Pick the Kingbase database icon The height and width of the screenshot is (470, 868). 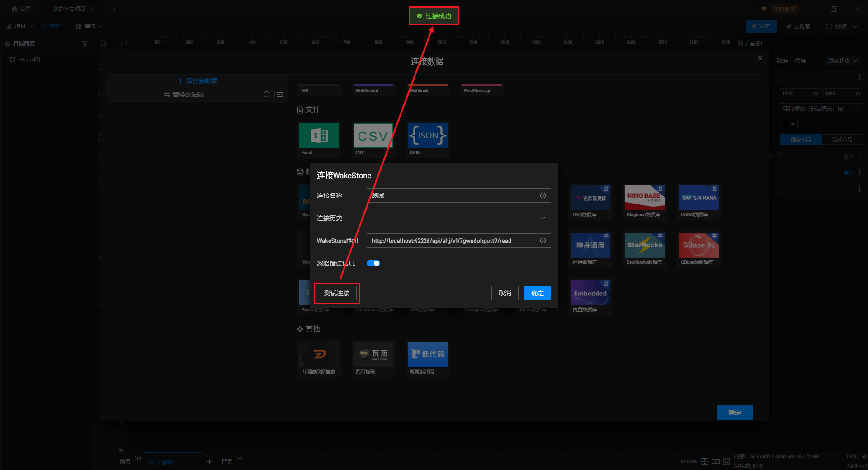point(644,198)
